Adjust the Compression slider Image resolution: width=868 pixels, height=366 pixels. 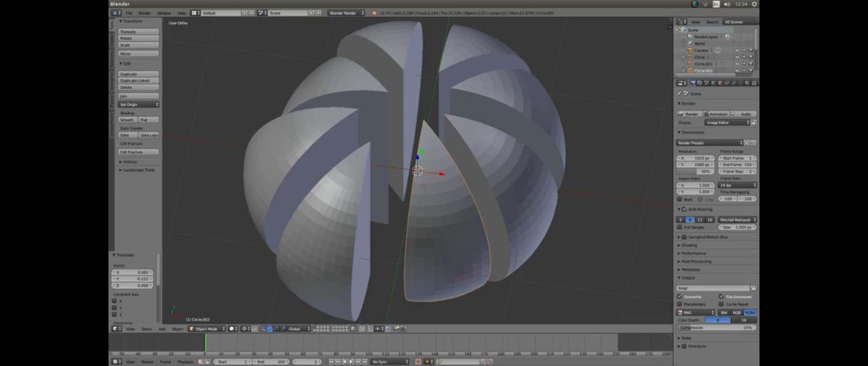point(716,328)
